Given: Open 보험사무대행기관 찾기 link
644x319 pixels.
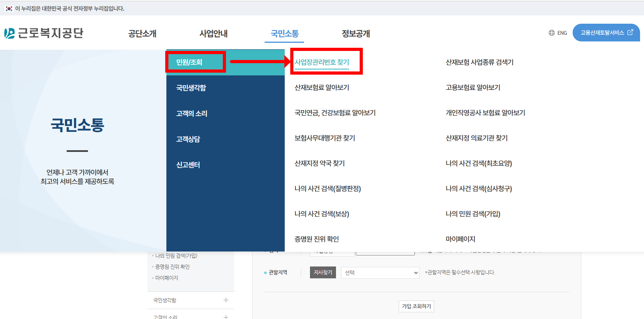Looking at the screenshot, I should [x=325, y=138].
